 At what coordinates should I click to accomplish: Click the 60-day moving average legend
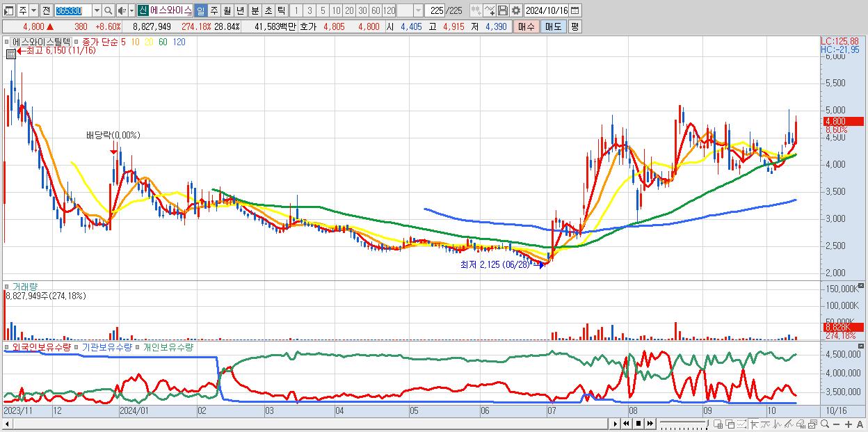click(x=162, y=42)
